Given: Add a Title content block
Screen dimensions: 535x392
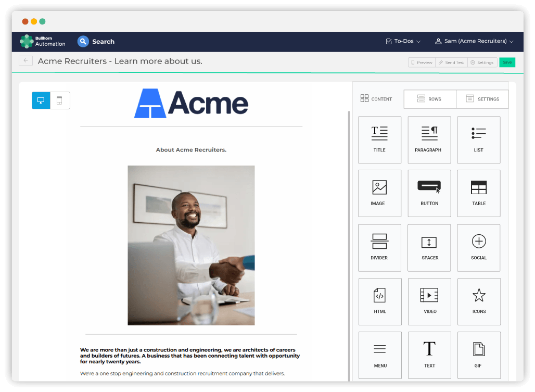Looking at the screenshot, I should coord(379,140).
